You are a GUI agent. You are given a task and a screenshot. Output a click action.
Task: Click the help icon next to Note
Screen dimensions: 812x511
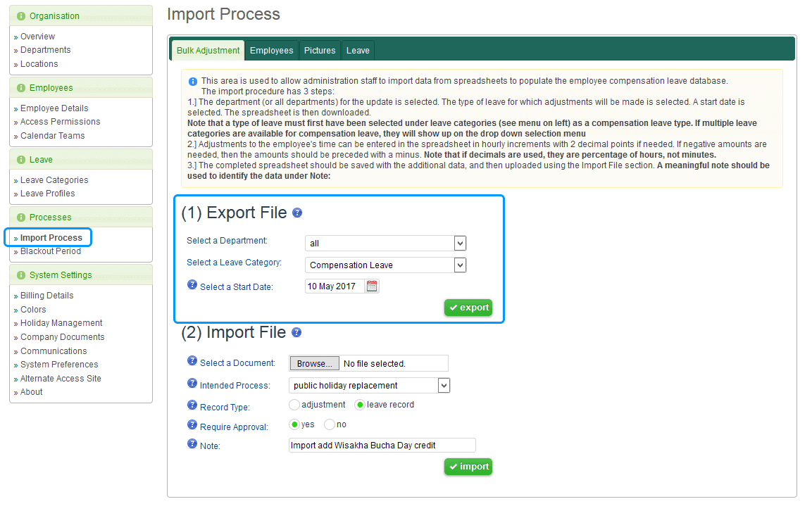192,443
